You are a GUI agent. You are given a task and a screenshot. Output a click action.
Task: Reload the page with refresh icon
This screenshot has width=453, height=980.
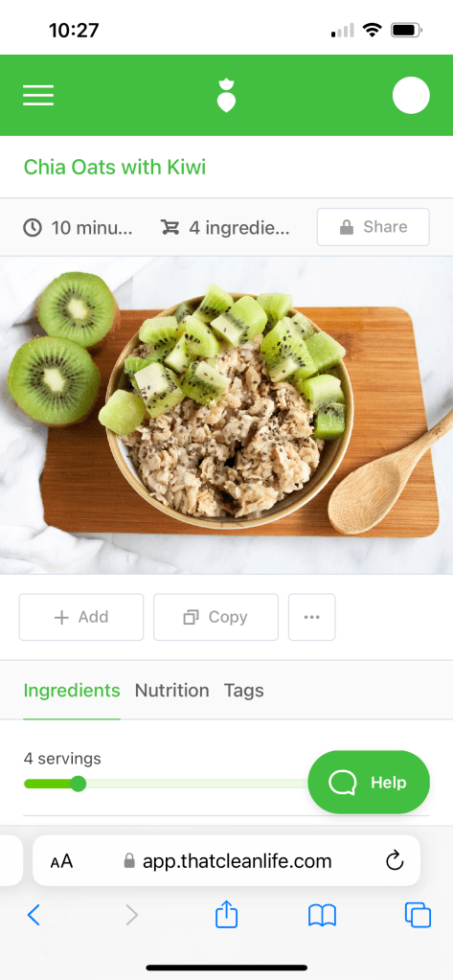point(395,861)
